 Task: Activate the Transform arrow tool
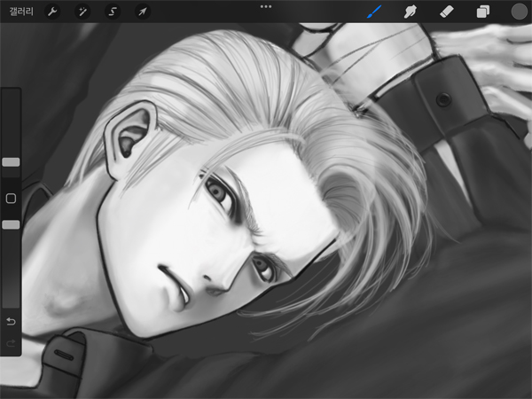[x=143, y=12]
